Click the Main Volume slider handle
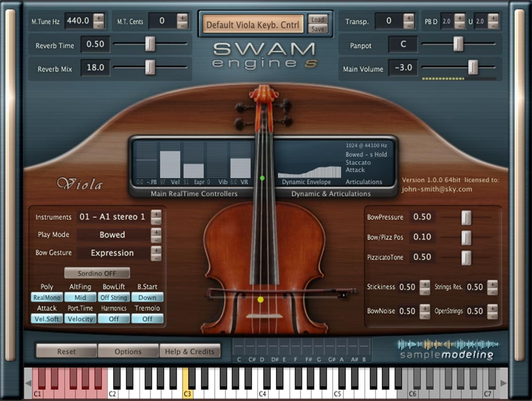The height and width of the screenshot is (401, 532). pyautogui.click(x=473, y=67)
